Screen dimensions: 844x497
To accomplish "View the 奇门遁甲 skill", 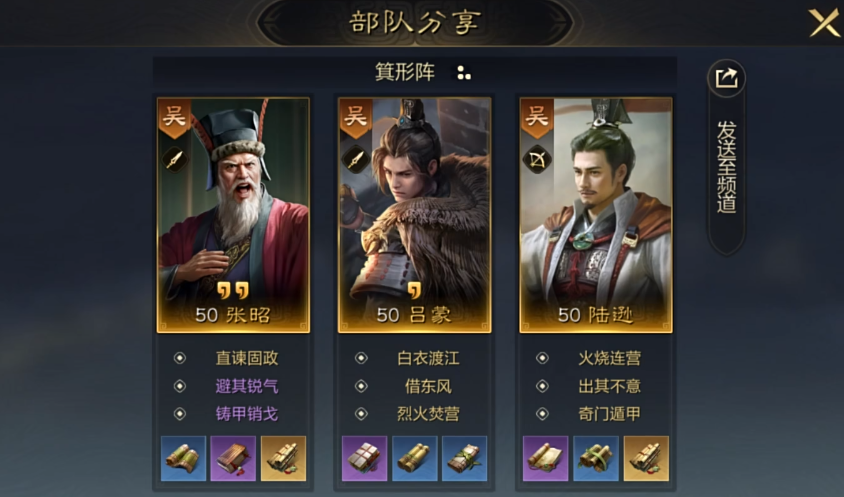I will point(609,414).
